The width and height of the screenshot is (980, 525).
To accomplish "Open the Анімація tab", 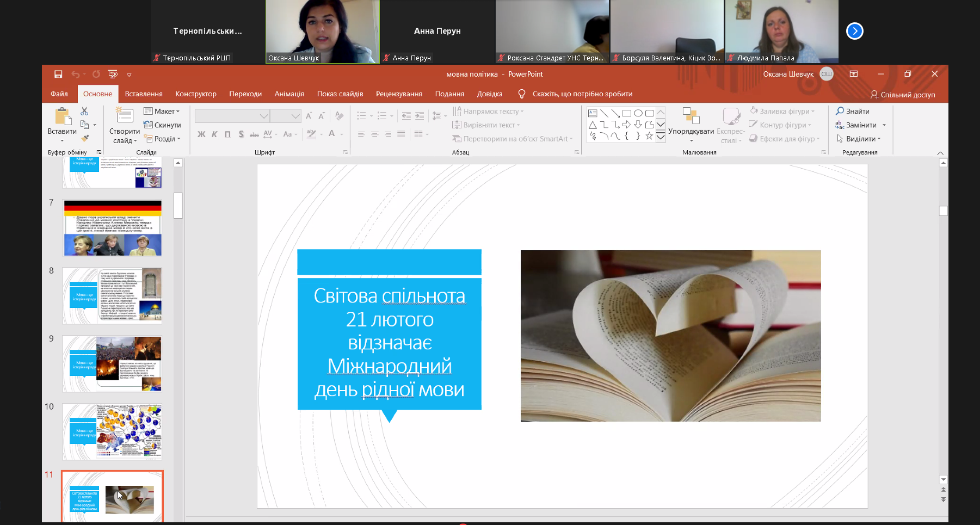I will [289, 94].
